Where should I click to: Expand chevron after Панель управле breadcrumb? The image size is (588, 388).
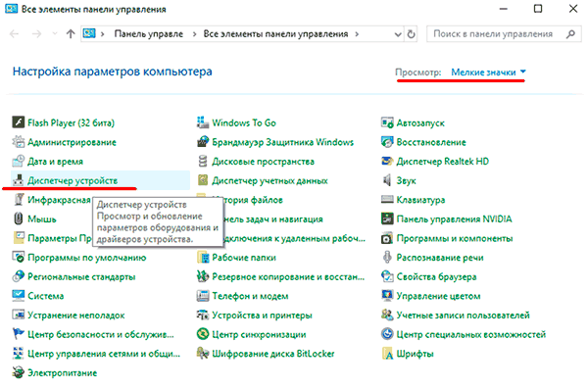(x=194, y=34)
